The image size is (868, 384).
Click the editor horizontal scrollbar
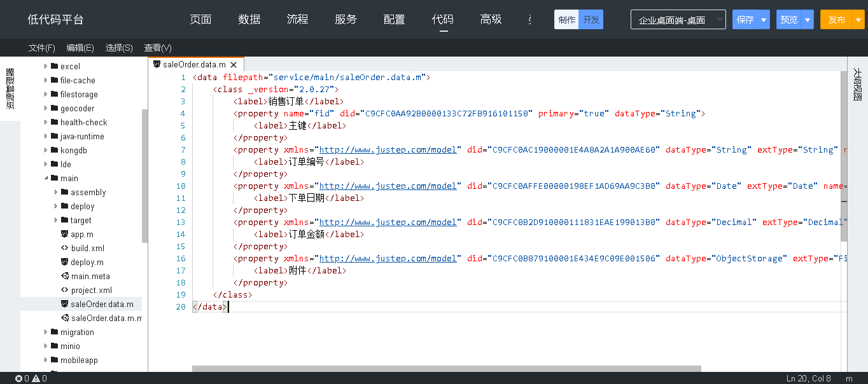pyautogui.click(x=446, y=368)
